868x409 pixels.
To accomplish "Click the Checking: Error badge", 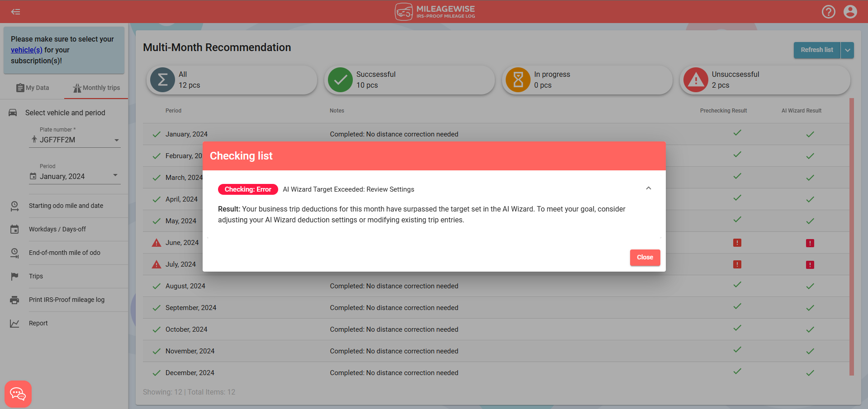I will pyautogui.click(x=248, y=189).
